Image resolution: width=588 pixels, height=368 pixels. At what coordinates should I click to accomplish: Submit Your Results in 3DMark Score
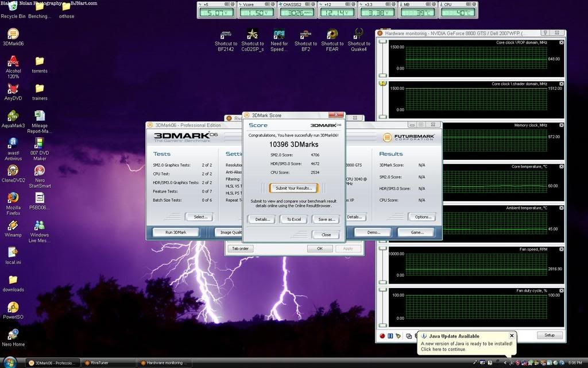(293, 188)
